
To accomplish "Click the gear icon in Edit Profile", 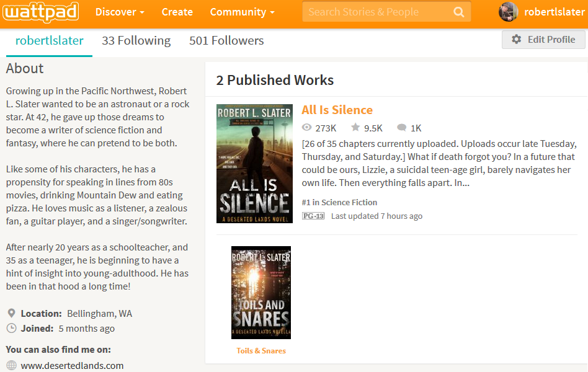I will click(517, 40).
